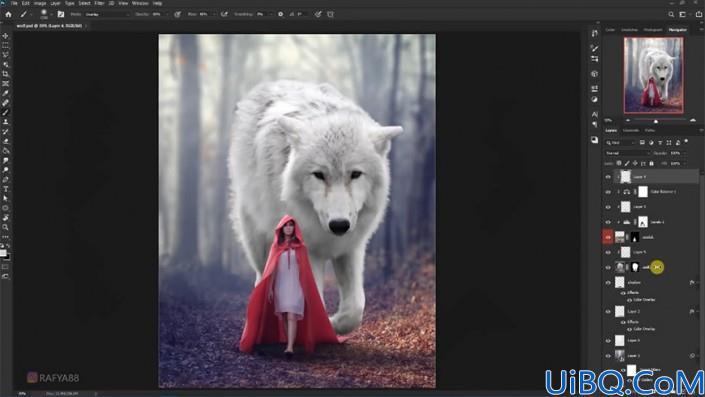This screenshot has height=397, width=705.
Task: Click the search icon at top right
Action: 671,14
